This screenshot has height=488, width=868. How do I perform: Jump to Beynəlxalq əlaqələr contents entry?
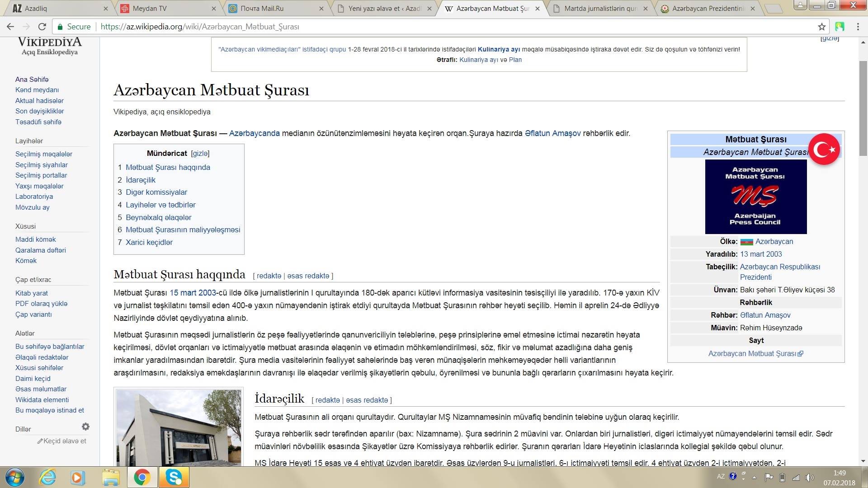pyautogui.click(x=158, y=217)
